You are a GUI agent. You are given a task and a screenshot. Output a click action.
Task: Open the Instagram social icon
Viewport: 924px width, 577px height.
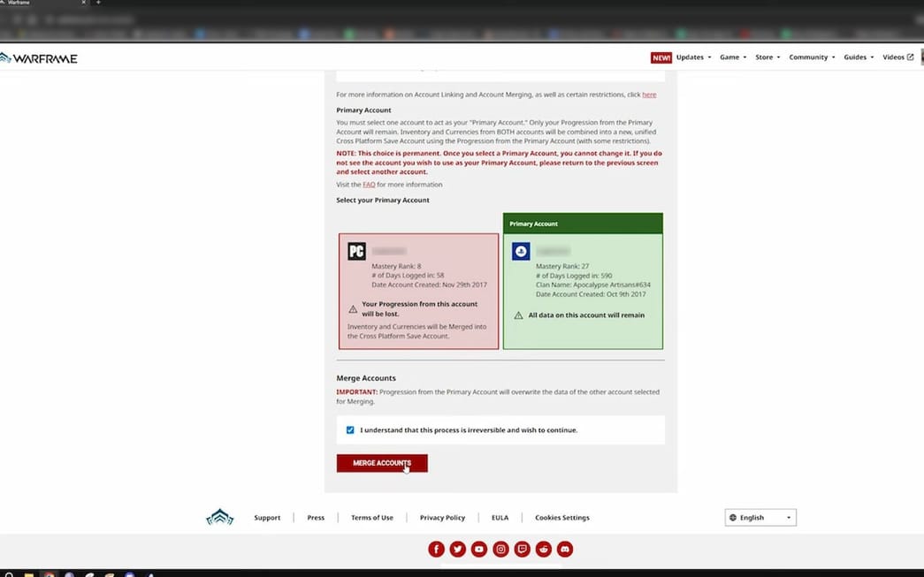click(x=500, y=550)
